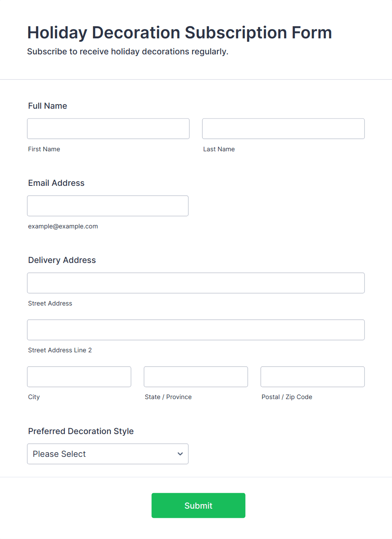Click the 'Holiday Decoration Subscription Form' heading
This screenshot has width=392, height=539.
[180, 32]
